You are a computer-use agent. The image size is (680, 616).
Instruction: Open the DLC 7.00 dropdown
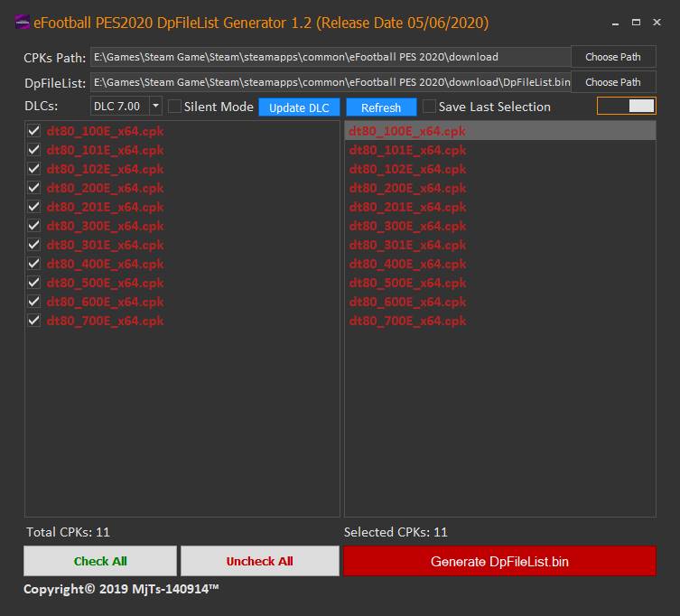point(155,106)
